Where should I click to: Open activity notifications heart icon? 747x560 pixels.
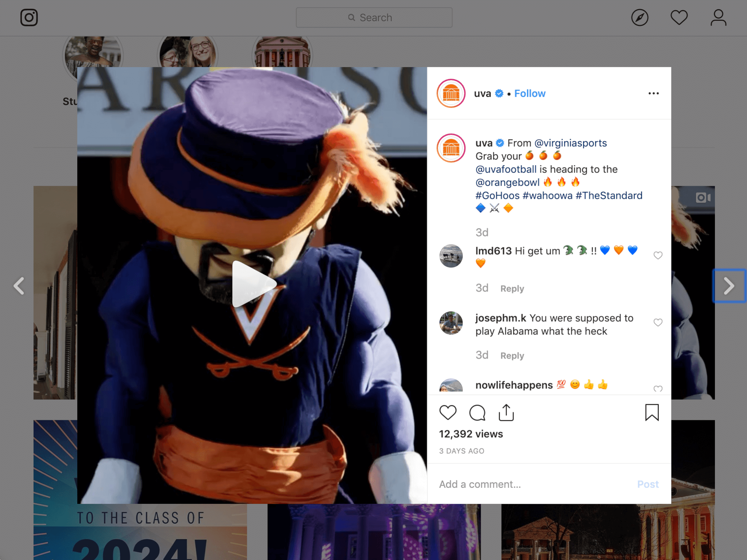[679, 17]
